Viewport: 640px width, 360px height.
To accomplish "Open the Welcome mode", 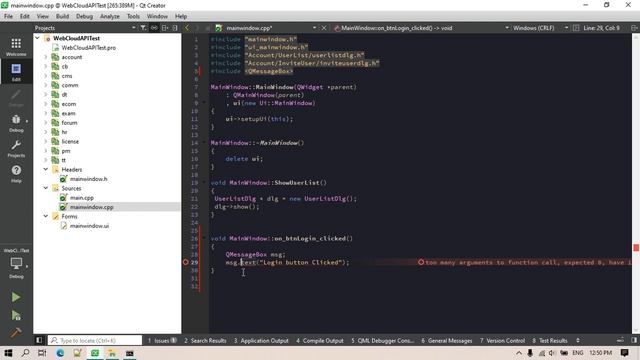I will [16, 47].
